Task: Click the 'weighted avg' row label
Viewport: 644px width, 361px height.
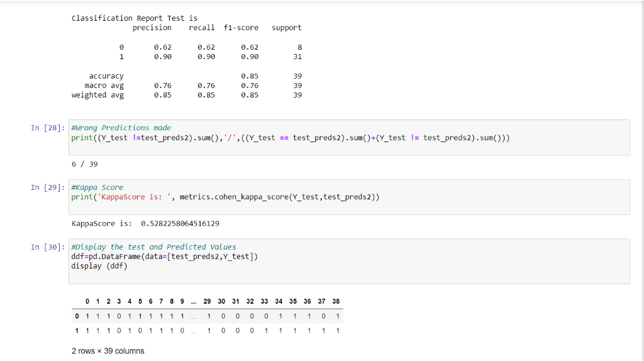Action: point(97,95)
